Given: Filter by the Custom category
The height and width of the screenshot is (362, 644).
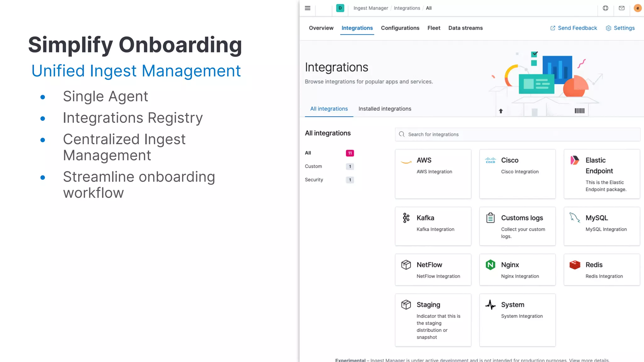Looking at the screenshot, I should [313, 166].
